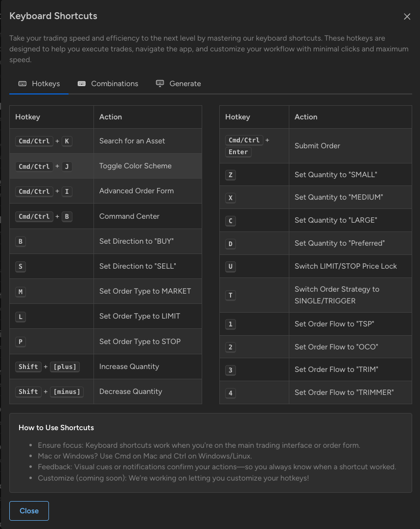Screen dimensions: 420x529
Task: Click the P key badge for STOP
Action: pyautogui.click(x=21, y=342)
